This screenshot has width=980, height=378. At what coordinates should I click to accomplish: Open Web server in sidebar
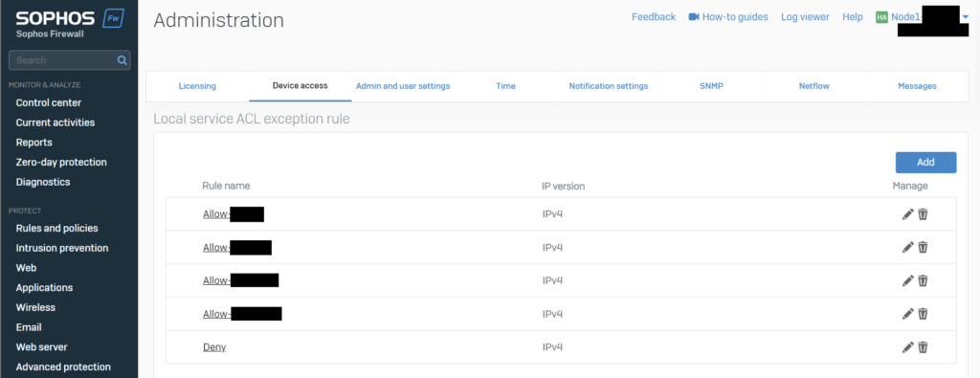(42, 346)
